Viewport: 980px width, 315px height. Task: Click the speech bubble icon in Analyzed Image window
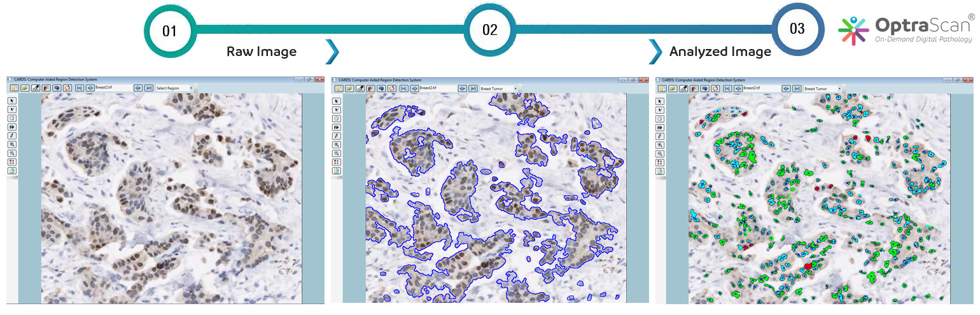(x=705, y=88)
